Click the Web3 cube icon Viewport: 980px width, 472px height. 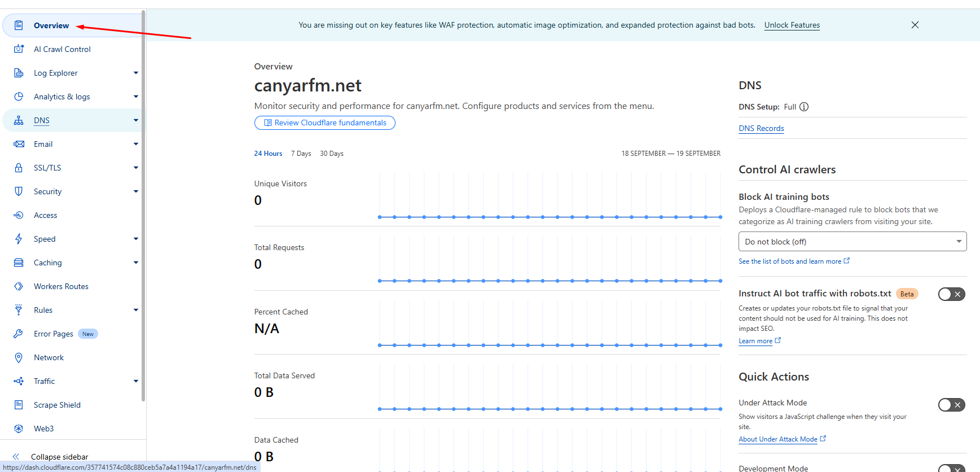pyautogui.click(x=19, y=429)
